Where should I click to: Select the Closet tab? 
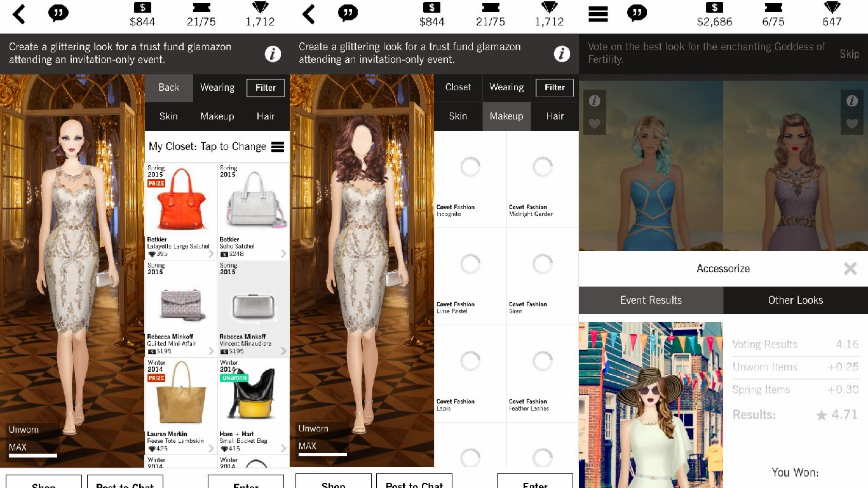[458, 88]
